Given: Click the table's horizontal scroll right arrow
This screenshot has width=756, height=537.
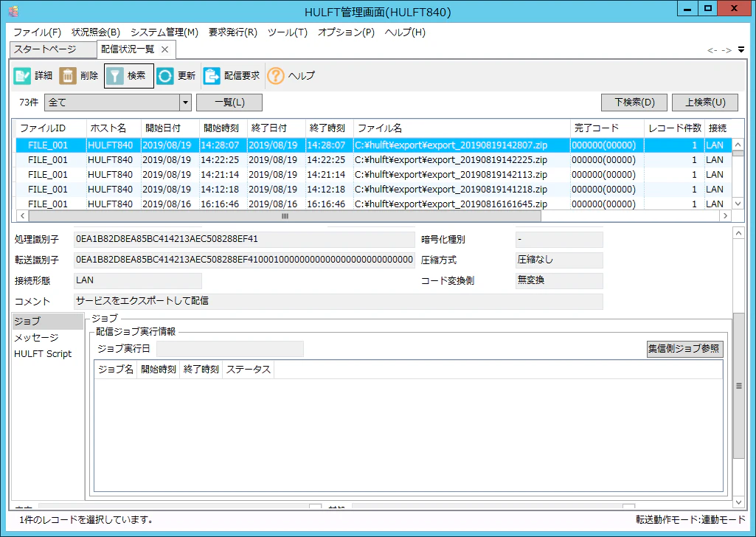Looking at the screenshot, I should point(725,216).
